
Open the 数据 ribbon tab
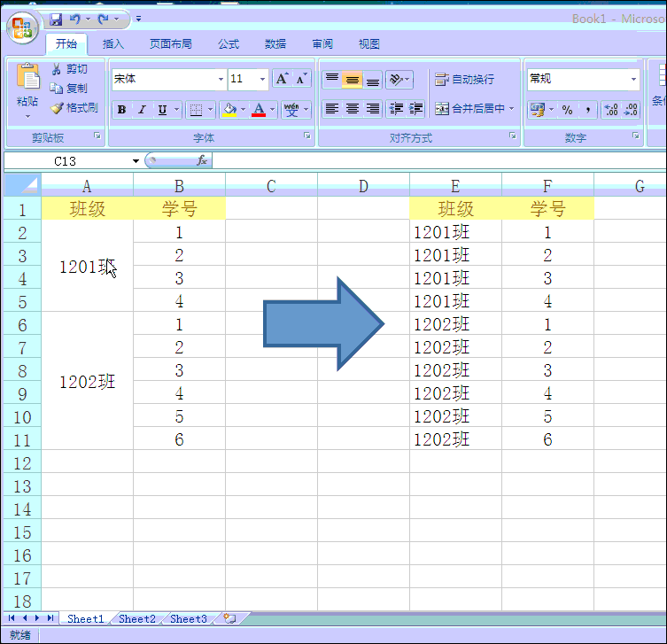pyautogui.click(x=275, y=43)
